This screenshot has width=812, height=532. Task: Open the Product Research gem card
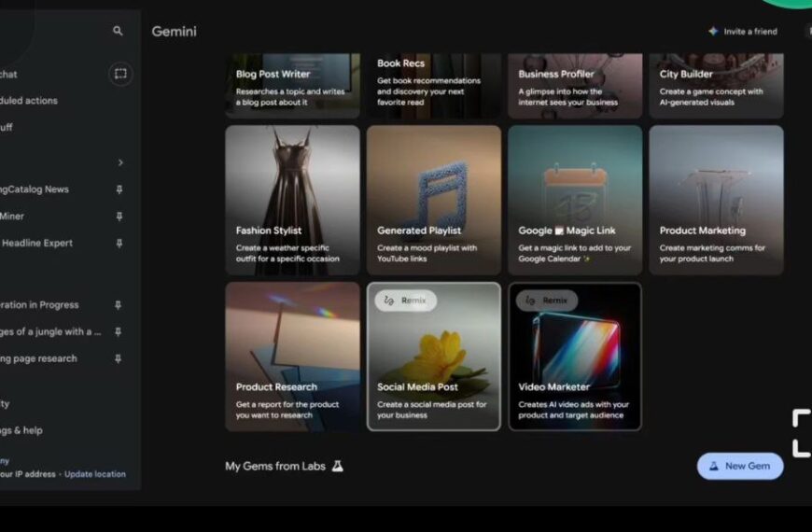(x=292, y=357)
